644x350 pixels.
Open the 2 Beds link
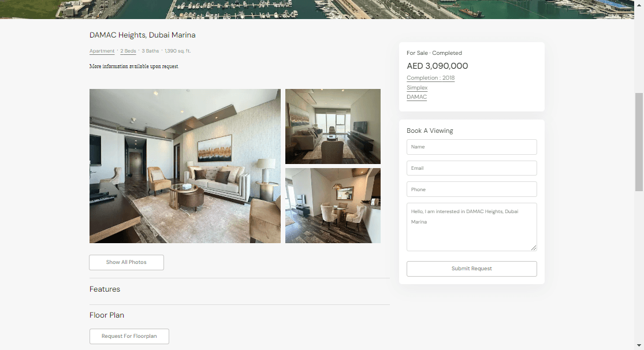[x=128, y=51]
